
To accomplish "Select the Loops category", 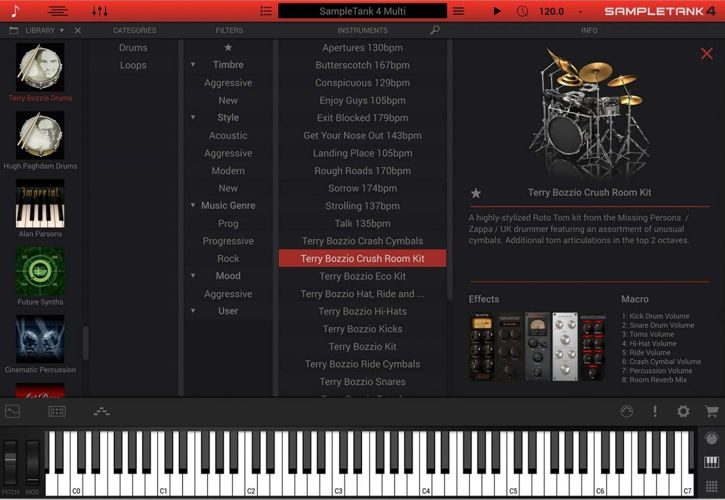I will click(133, 65).
